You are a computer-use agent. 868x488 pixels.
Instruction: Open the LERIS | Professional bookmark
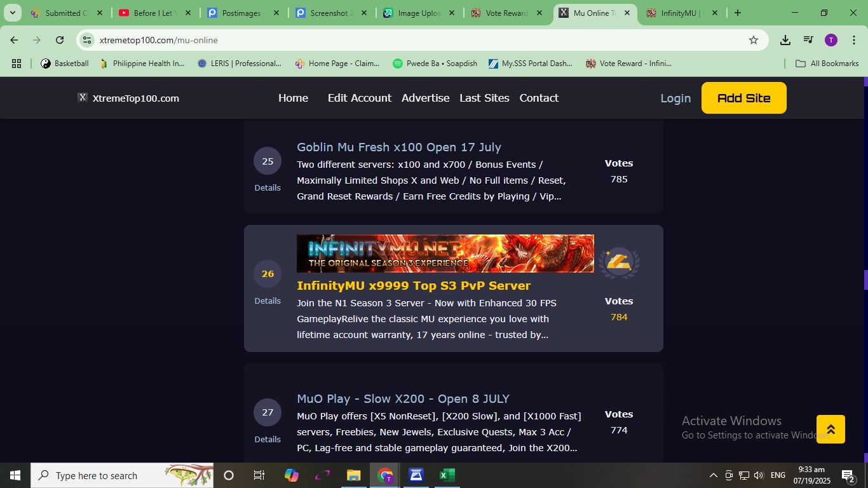[x=239, y=63]
